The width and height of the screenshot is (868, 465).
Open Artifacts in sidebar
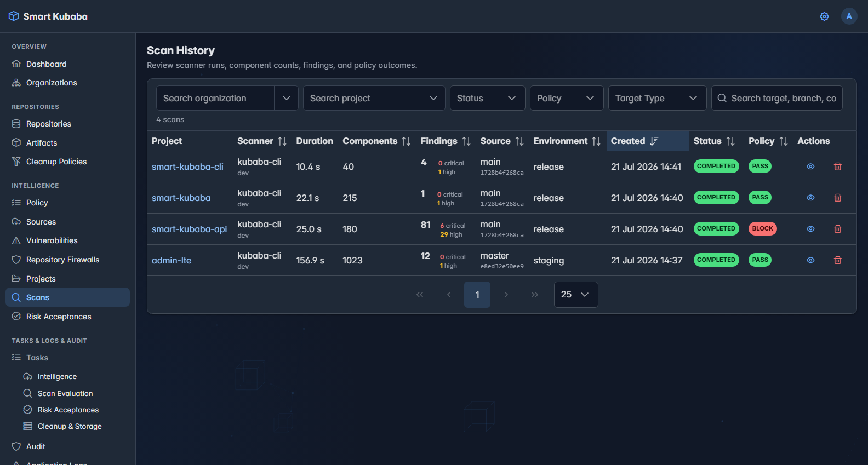pyautogui.click(x=67, y=143)
